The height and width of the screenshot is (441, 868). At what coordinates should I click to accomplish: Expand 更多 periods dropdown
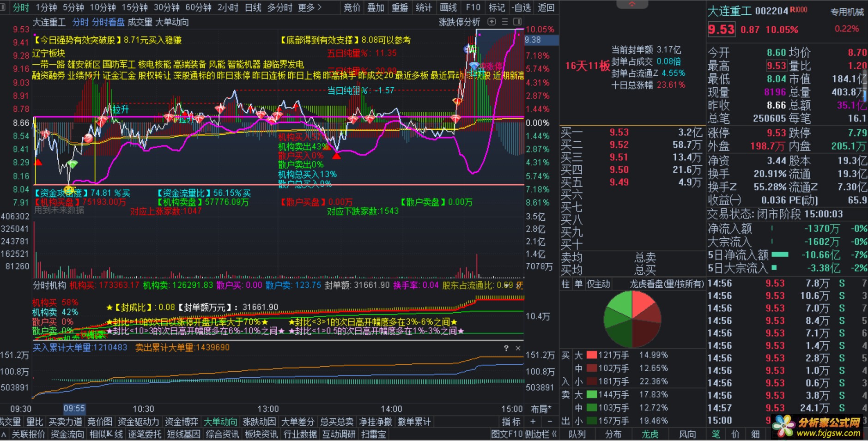(310, 7)
